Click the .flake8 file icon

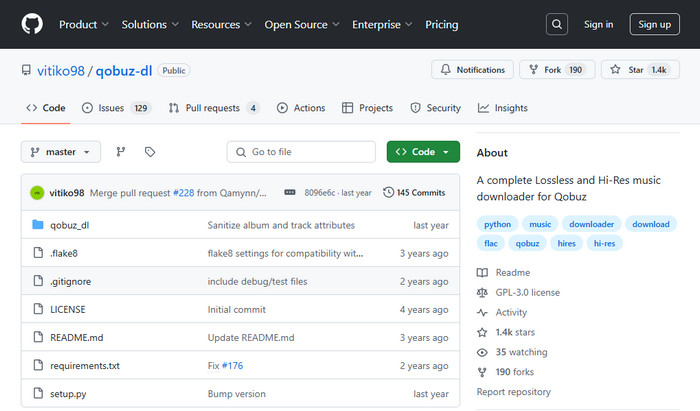38,253
